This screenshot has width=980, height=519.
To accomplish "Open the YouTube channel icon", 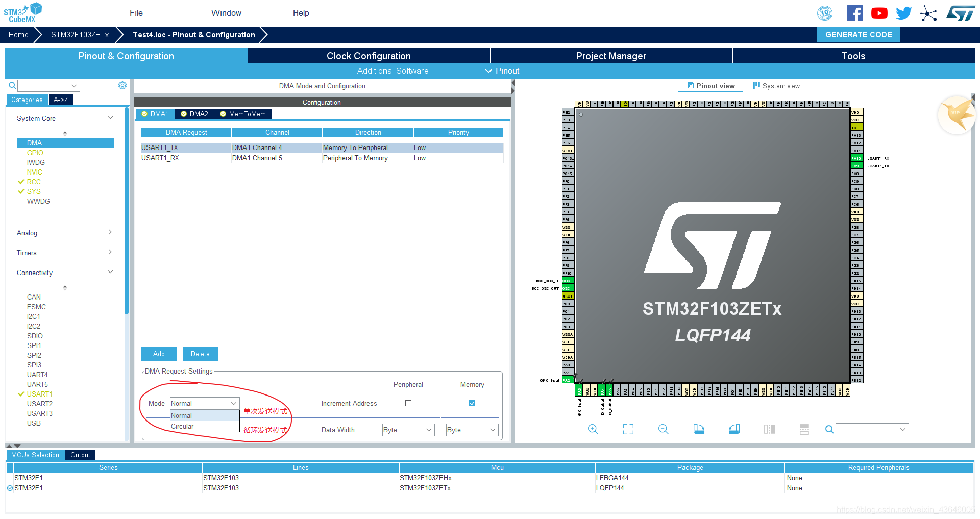I will click(x=879, y=13).
